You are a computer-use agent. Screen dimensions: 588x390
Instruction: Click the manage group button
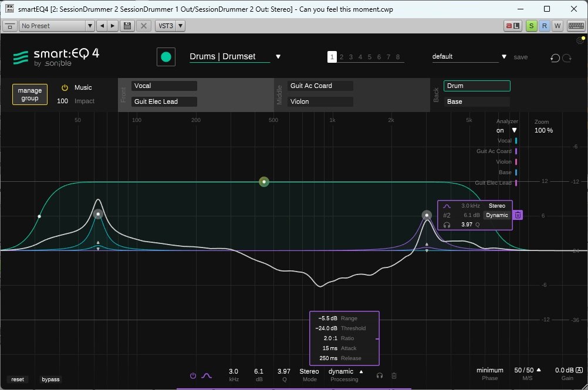[x=29, y=94]
